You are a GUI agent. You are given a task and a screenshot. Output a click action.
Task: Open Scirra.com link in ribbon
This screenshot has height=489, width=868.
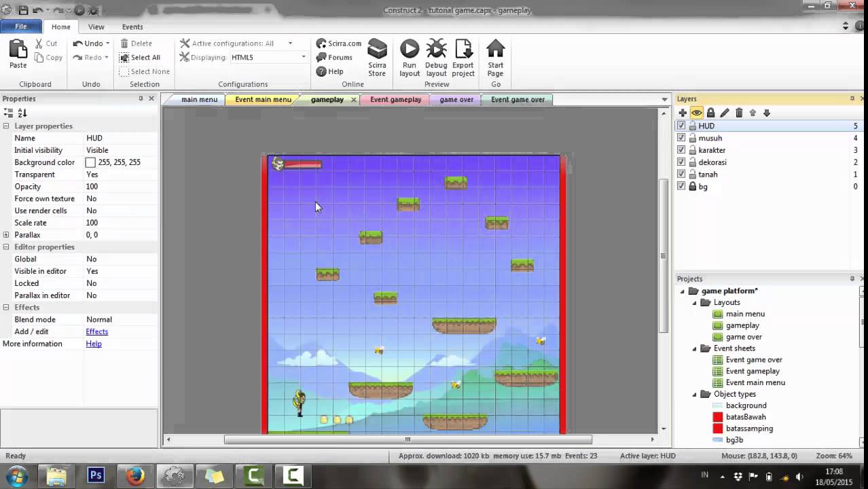coord(339,43)
